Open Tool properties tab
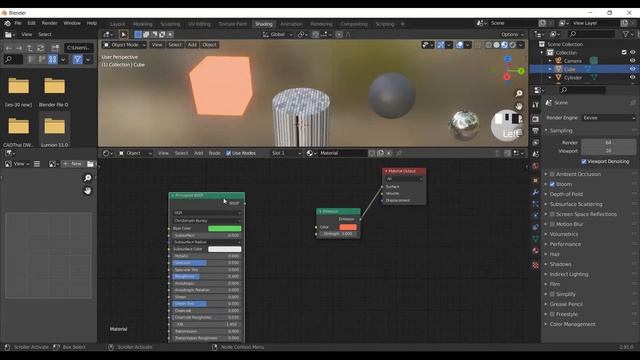Image resolution: width=640 pixels, height=360 pixels. tap(535, 105)
